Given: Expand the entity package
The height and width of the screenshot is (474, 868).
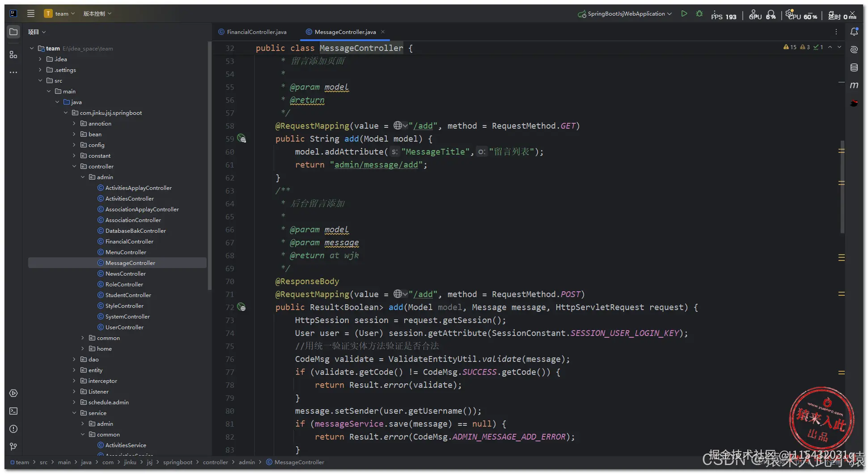Looking at the screenshot, I should tap(74, 370).
